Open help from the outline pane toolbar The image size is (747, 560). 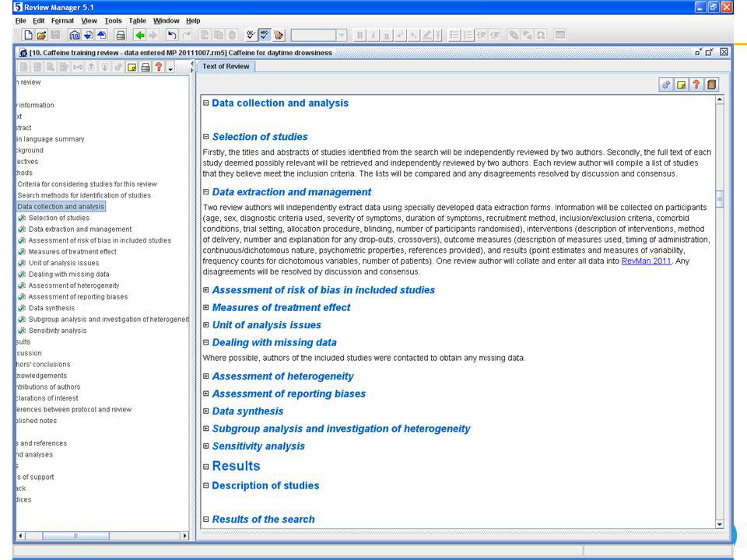[x=159, y=67]
